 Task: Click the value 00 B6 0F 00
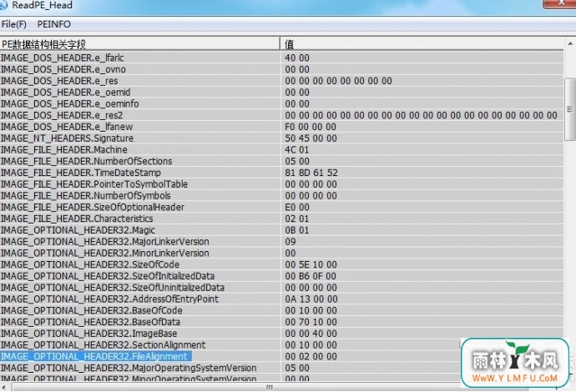(x=311, y=276)
